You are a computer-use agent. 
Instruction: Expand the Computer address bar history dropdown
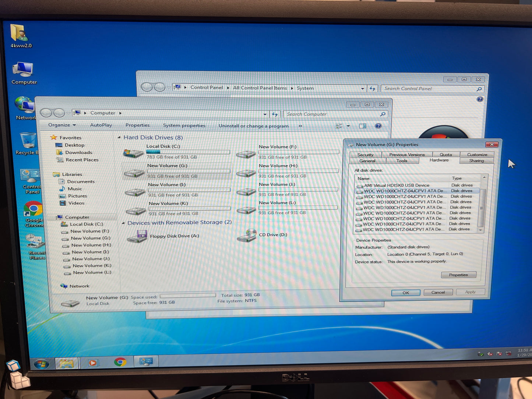point(265,114)
